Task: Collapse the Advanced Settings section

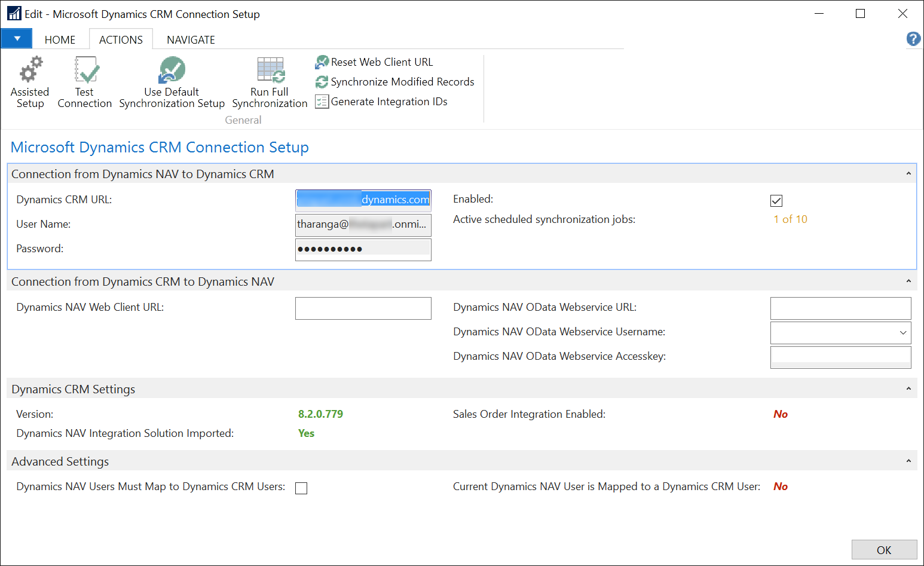Action: pos(908,461)
